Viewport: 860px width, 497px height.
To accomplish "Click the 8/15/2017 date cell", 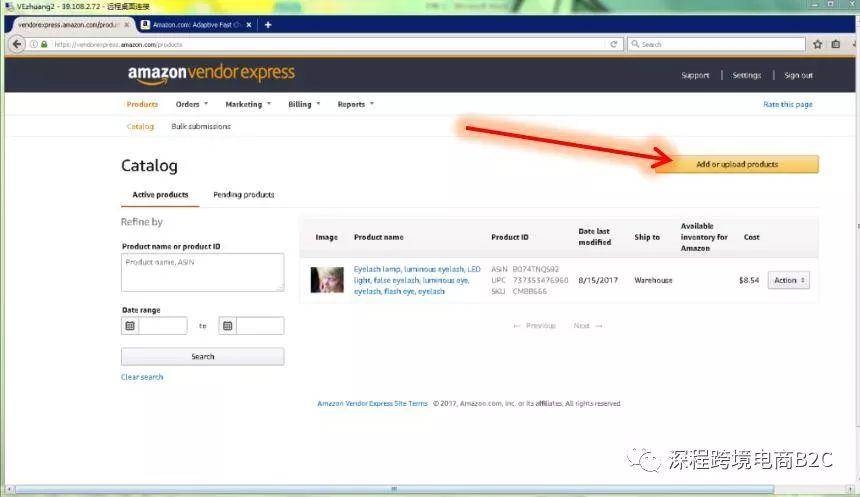I will tap(598, 280).
